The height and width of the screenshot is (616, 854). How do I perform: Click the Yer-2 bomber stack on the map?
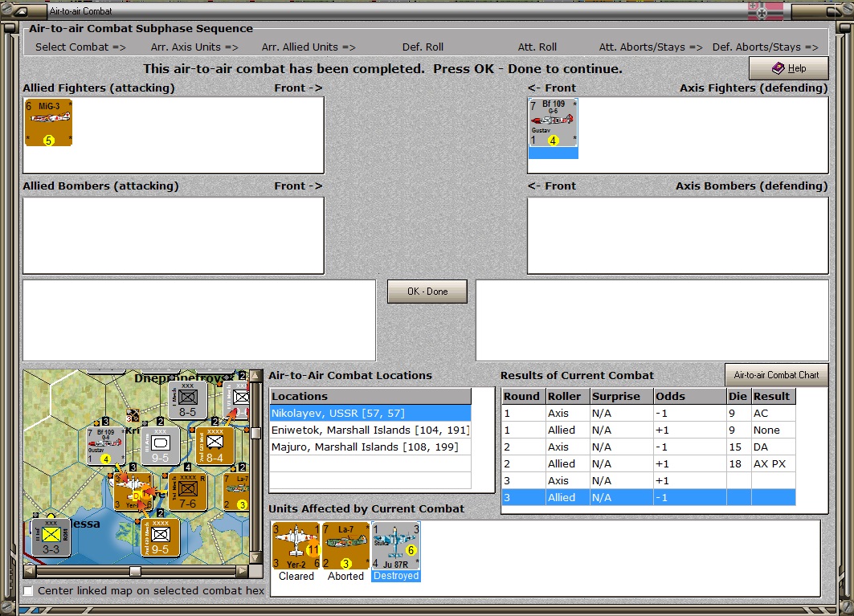133,492
